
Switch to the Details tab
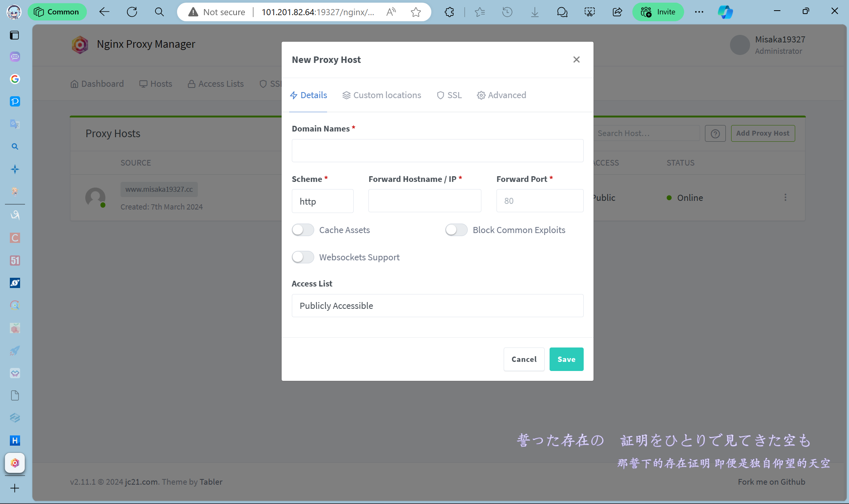click(x=309, y=95)
